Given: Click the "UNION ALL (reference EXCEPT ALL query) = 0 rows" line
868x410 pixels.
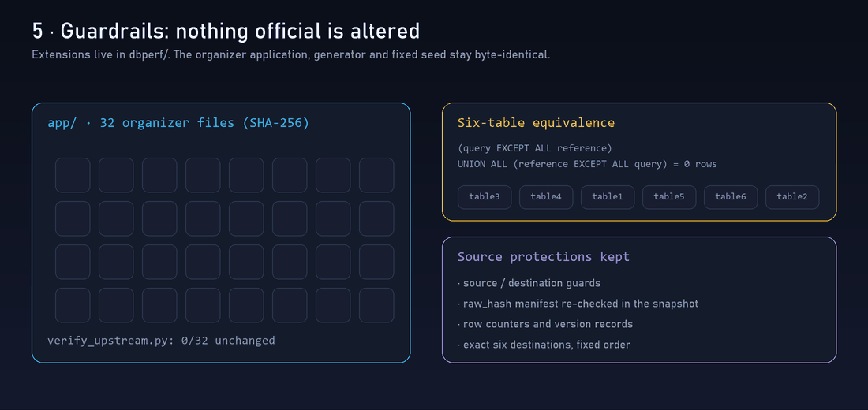Looking at the screenshot, I should pos(587,164).
